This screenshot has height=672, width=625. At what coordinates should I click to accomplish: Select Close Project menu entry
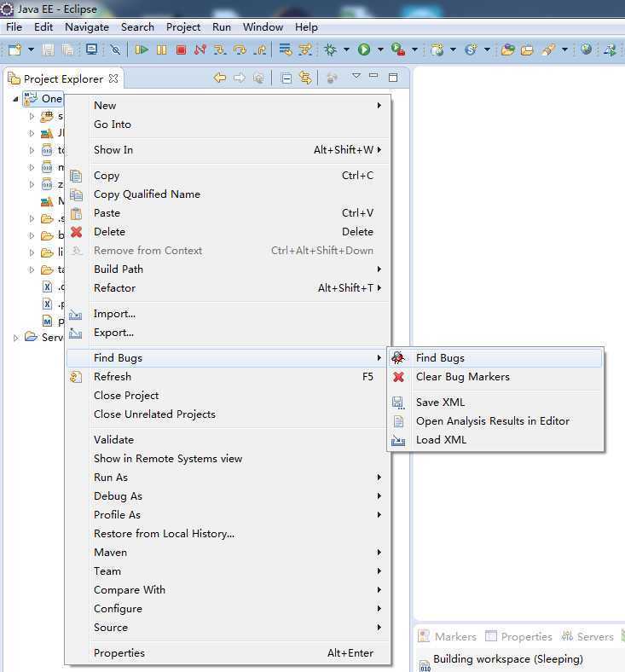[x=228, y=396]
